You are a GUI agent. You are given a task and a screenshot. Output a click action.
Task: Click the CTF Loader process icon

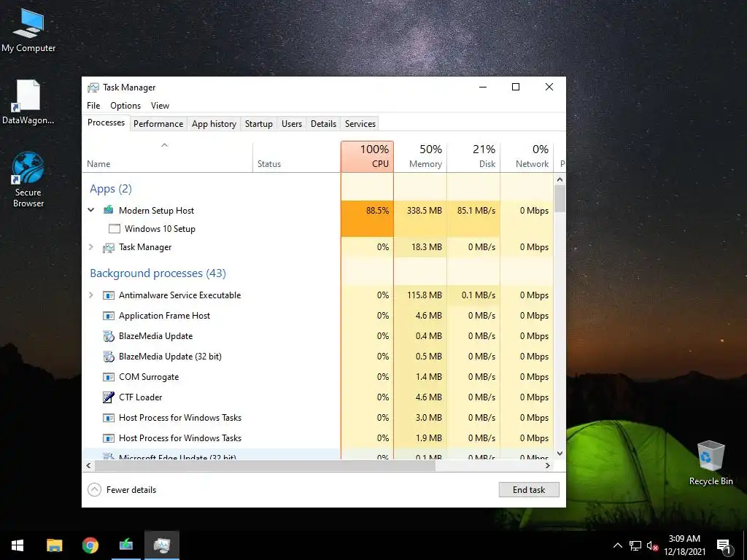pos(109,397)
